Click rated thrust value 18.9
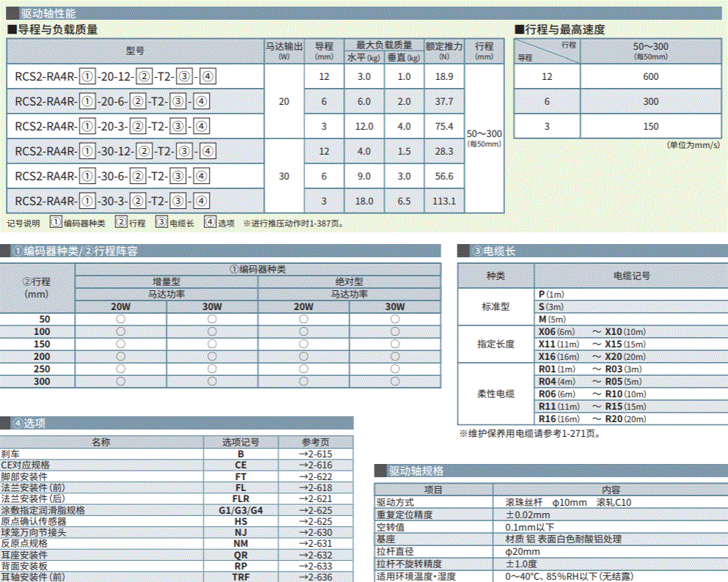 (444, 76)
